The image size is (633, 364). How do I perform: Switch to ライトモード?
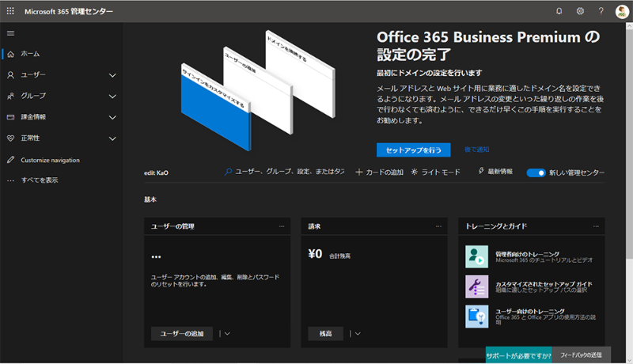[x=441, y=172]
